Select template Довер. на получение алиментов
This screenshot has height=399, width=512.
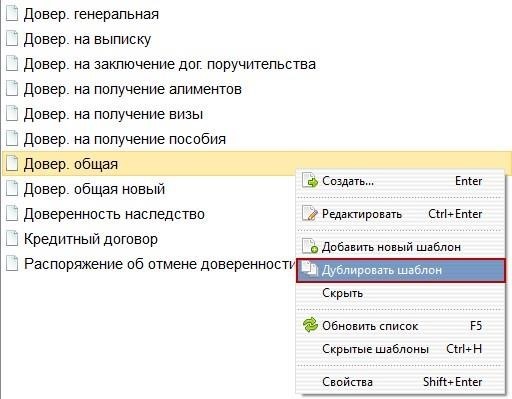click(x=133, y=89)
